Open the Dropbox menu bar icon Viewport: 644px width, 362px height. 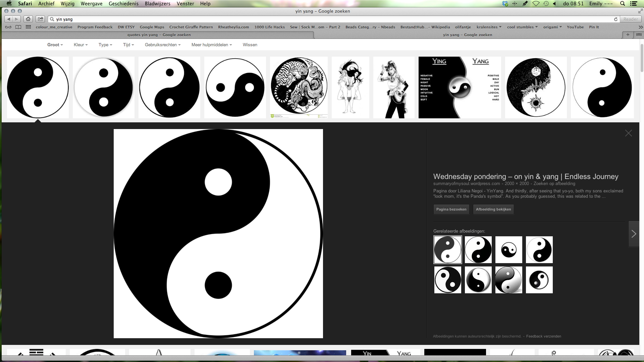tap(505, 4)
